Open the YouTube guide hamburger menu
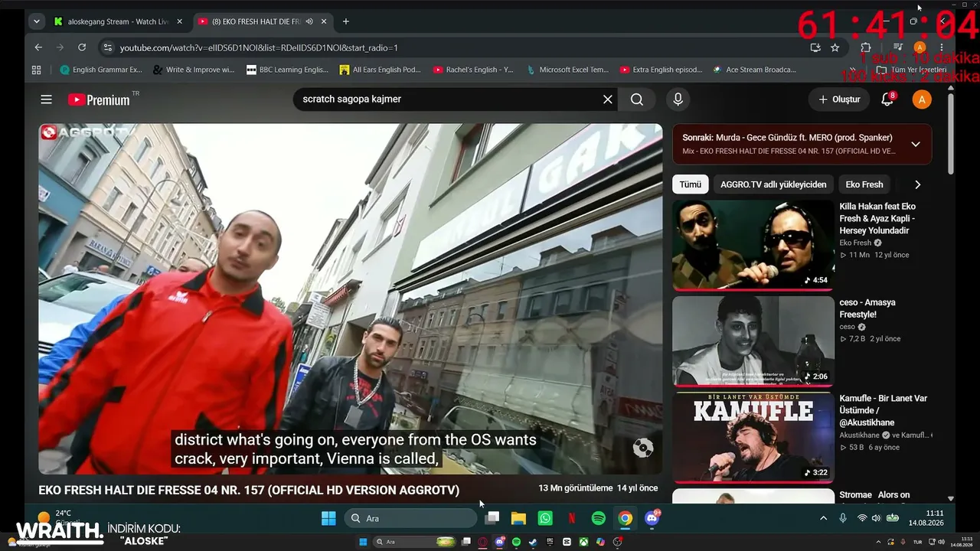The image size is (980, 551). pos(47,99)
